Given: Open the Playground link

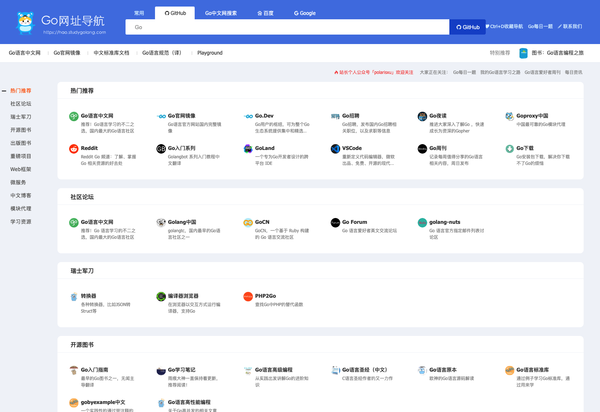Looking at the screenshot, I should click(210, 53).
